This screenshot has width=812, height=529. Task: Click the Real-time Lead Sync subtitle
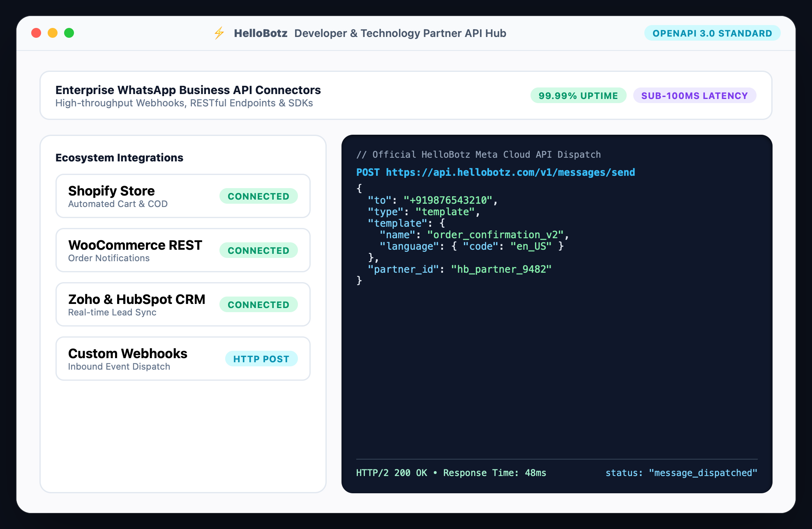112,313
